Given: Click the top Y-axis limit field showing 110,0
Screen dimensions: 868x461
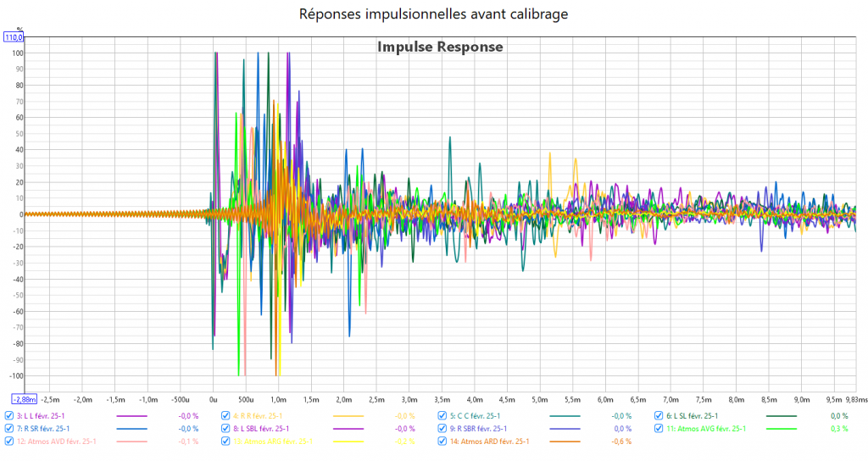Looking at the screenshot, I should (x=14, y=38).
